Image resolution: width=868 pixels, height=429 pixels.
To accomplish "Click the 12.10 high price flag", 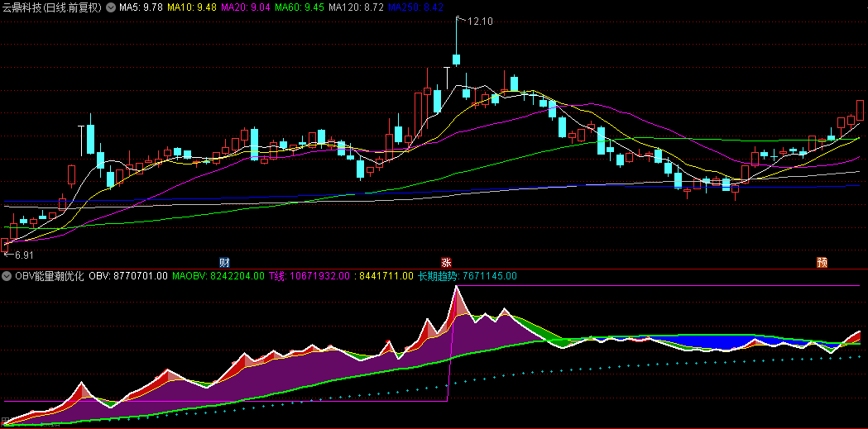I will pyautogui.click(x=479, y=22).
